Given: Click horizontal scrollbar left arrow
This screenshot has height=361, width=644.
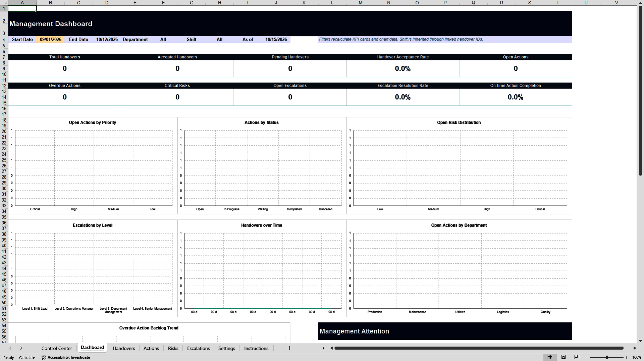Looking at the screenshot, I should (331, 348).
